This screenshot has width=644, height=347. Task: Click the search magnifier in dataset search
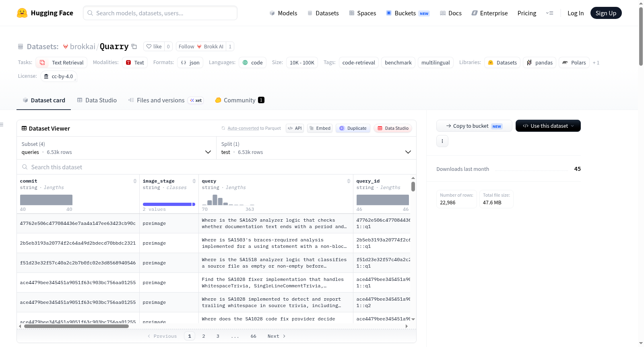(25, 167)
